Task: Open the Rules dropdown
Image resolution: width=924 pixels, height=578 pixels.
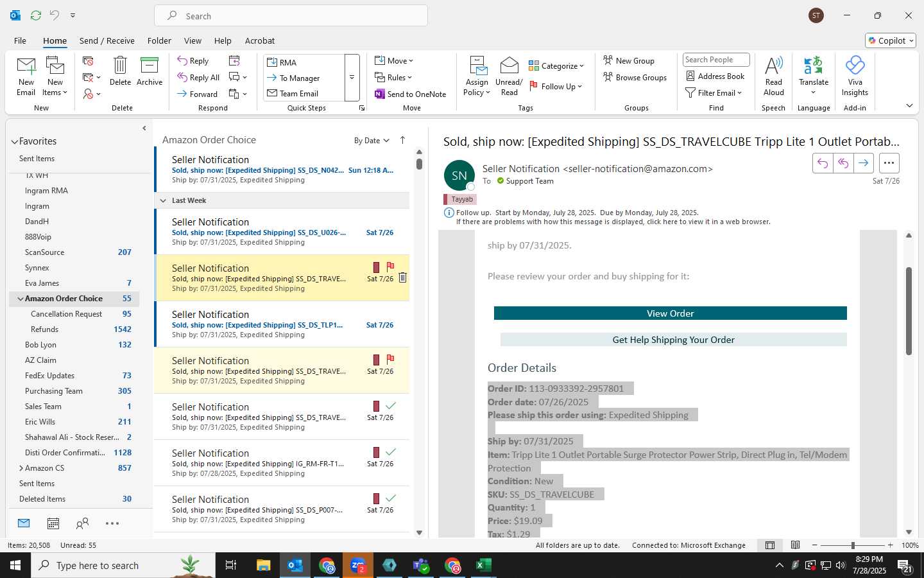Action: coord(393,78)
